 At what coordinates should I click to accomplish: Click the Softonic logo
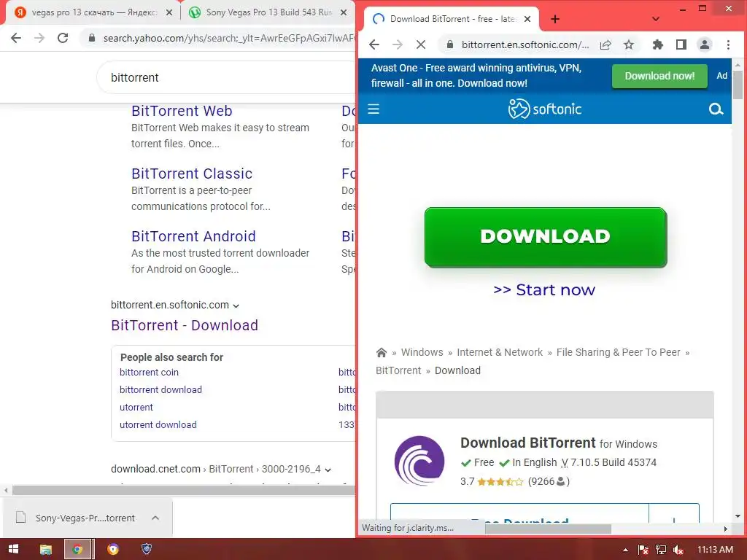pos(545,109)
